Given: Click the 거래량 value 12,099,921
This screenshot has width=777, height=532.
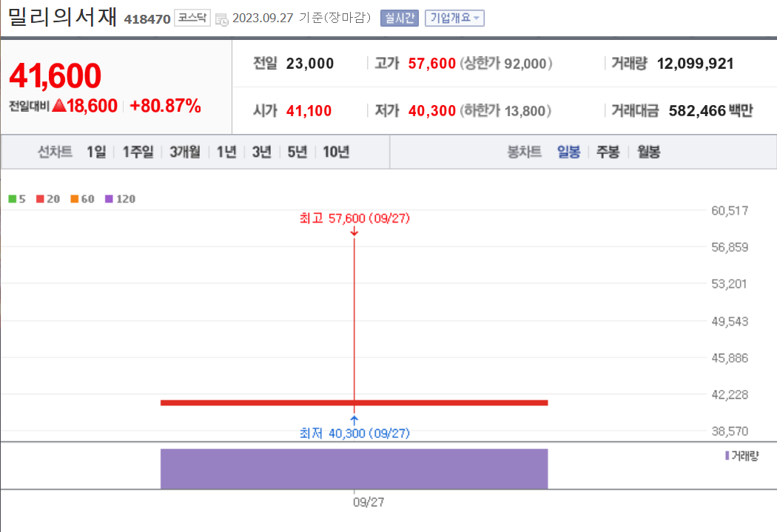Looking at the screenshot, I should (x=696, y=64).
